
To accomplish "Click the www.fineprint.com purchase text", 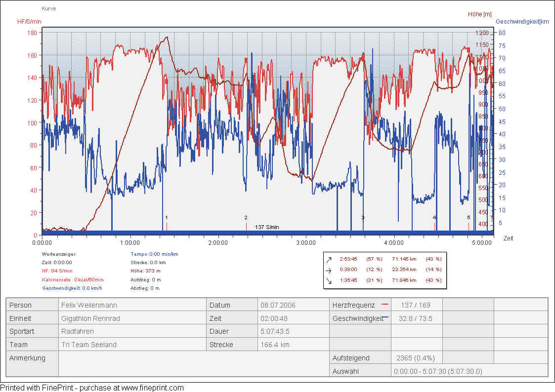I will (152, 388).
